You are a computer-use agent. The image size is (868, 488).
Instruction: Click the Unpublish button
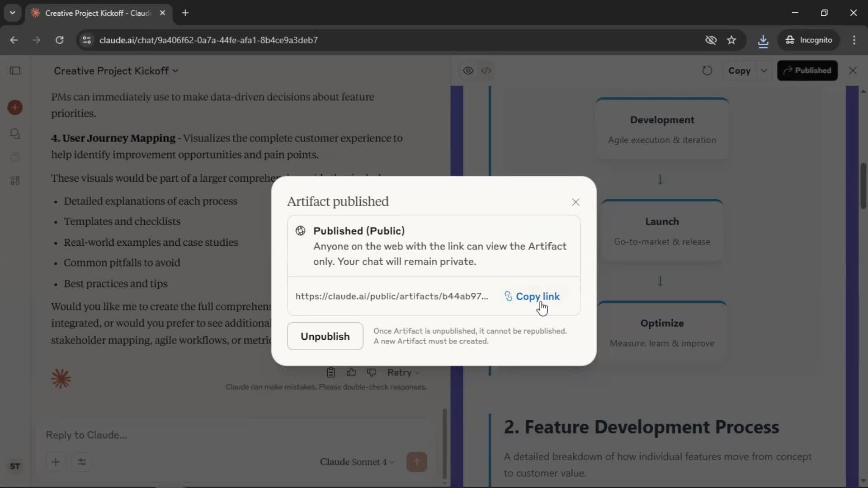[325, 336]
